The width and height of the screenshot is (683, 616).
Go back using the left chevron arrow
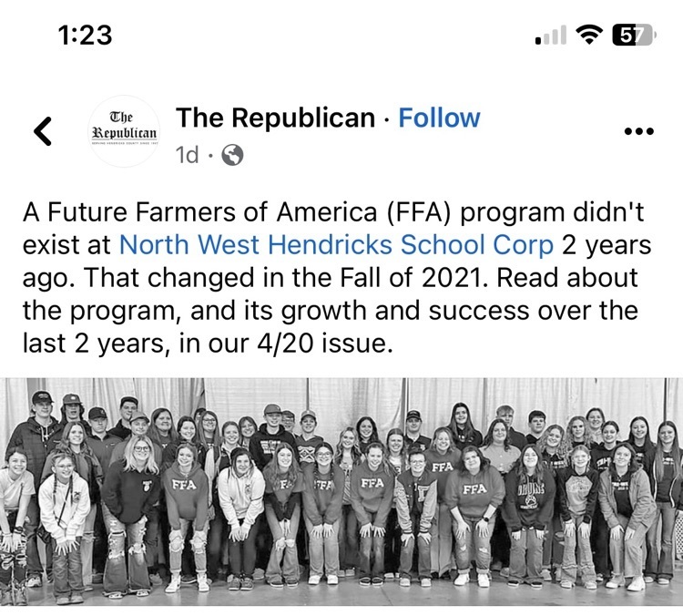click(43, 131)
